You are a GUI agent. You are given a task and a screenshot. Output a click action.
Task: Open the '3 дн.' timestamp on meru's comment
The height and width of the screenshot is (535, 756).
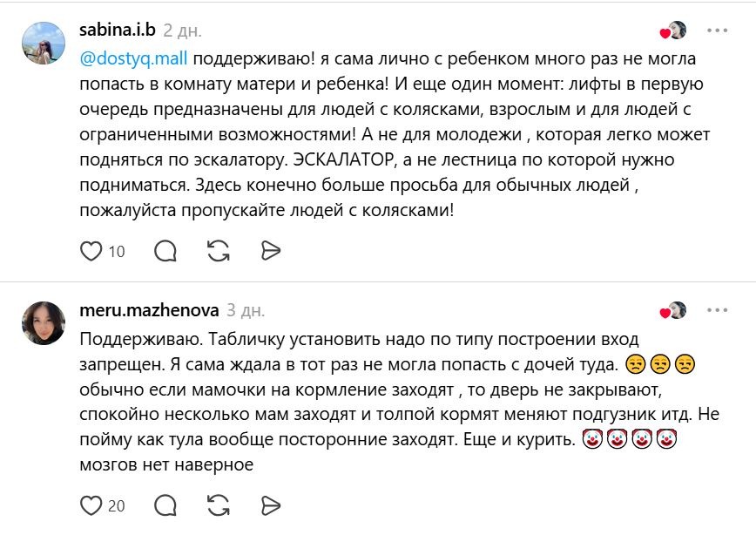[246, 310]
